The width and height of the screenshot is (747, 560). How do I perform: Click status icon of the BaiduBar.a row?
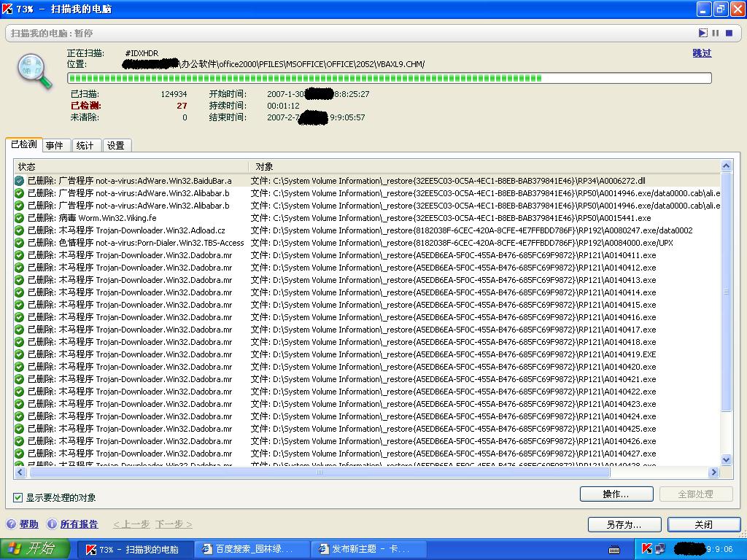(x=19, y=181)
